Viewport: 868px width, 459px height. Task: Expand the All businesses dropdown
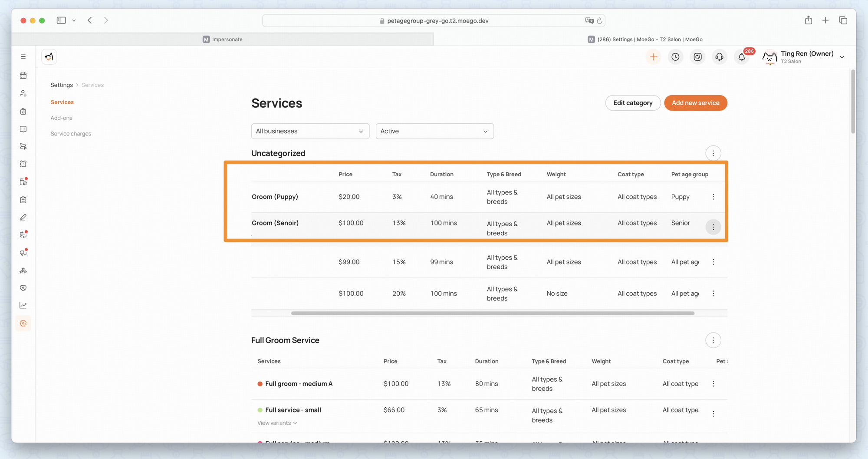[x=310, y=131]
